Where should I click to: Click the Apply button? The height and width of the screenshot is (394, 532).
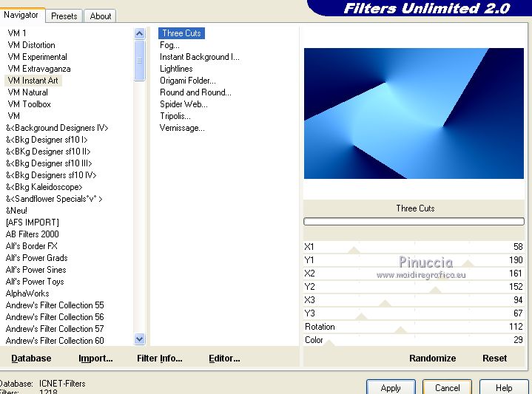391,387
